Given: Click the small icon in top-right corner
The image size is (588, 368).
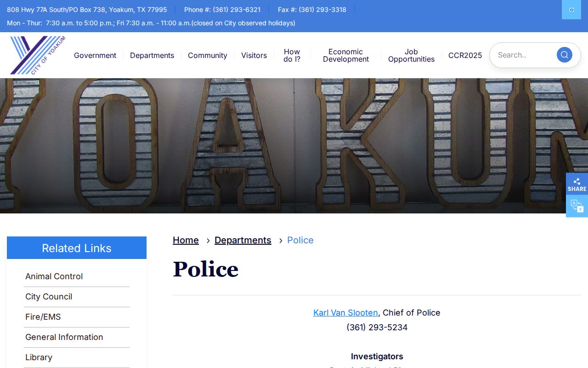Looking at the screenshot, I should point(571,10).
